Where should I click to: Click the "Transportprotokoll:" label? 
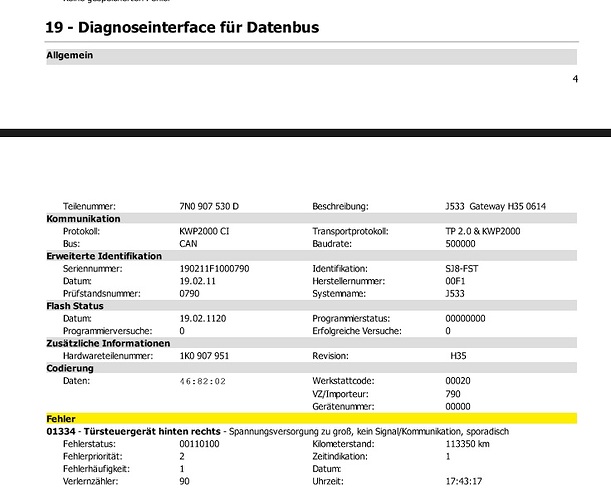click(x=350, y=231)
